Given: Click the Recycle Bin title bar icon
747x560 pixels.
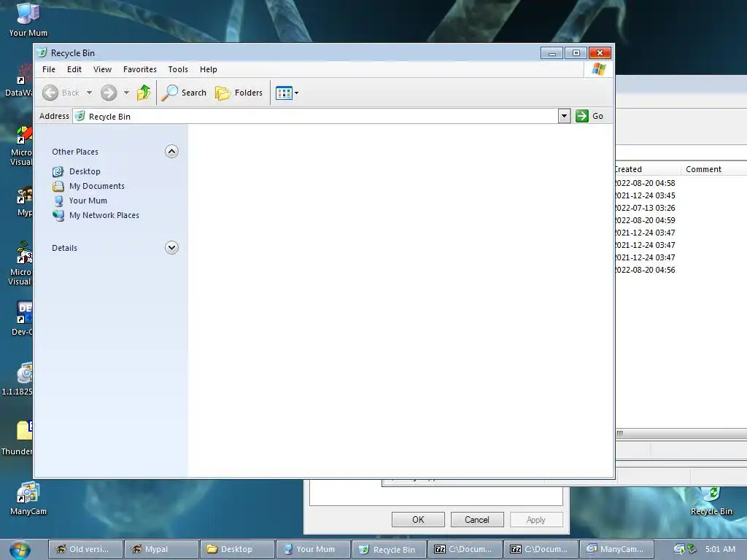Looking at the screenshot, I should 42,52.
